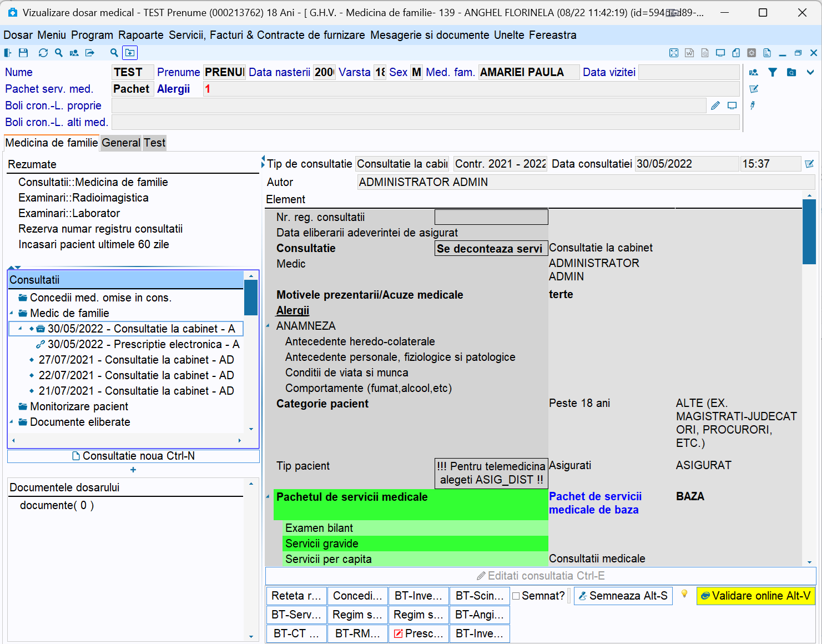Click the blue funnel filter icon
Image resolution: width=822 pixels, height=644 pixels.
click(x=773, y=72)
